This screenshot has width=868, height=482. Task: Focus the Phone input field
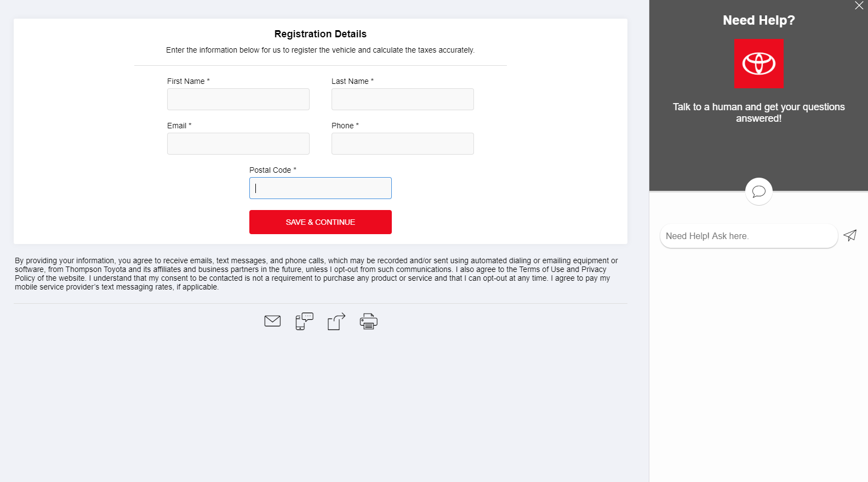pyautogui.click(x=403, y=144)
